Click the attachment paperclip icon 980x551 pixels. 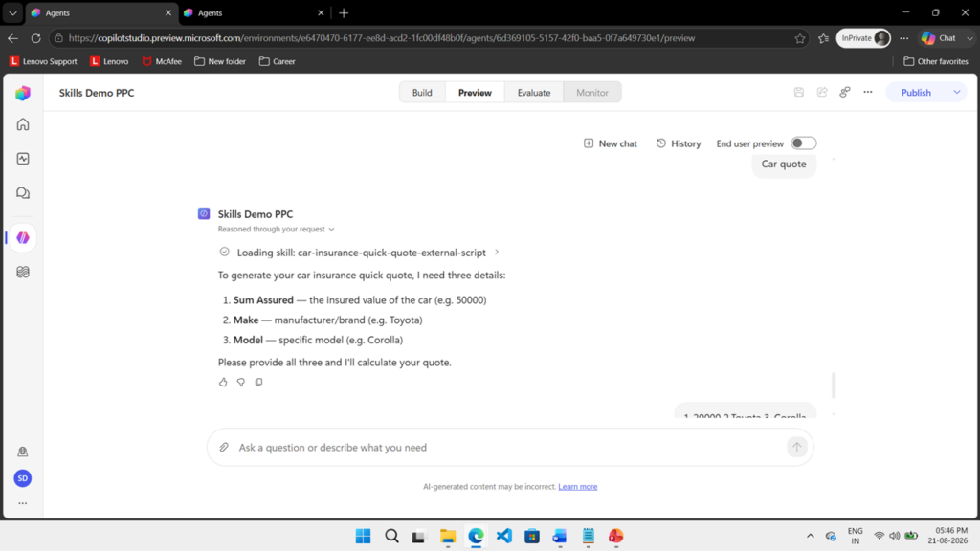coord(224,448)
